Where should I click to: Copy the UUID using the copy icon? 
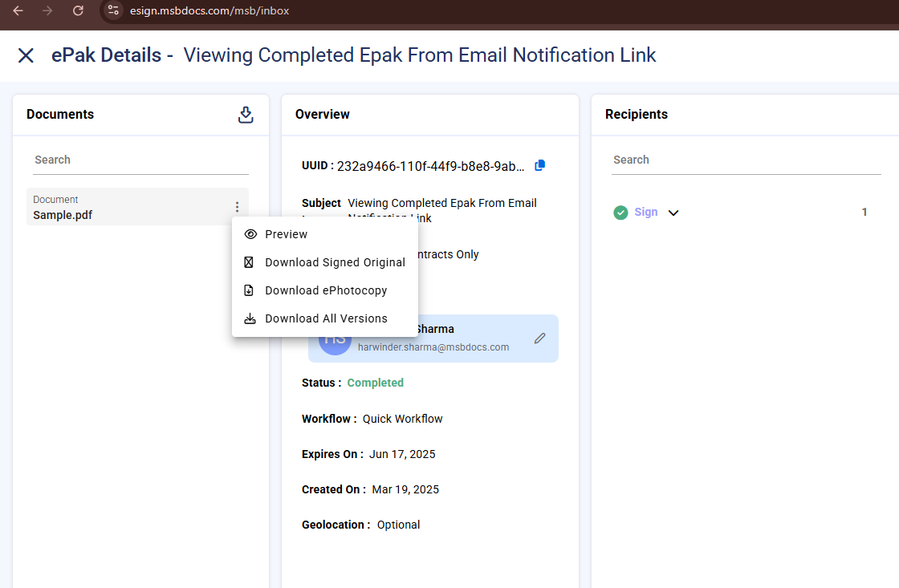(x=540, y=165)
